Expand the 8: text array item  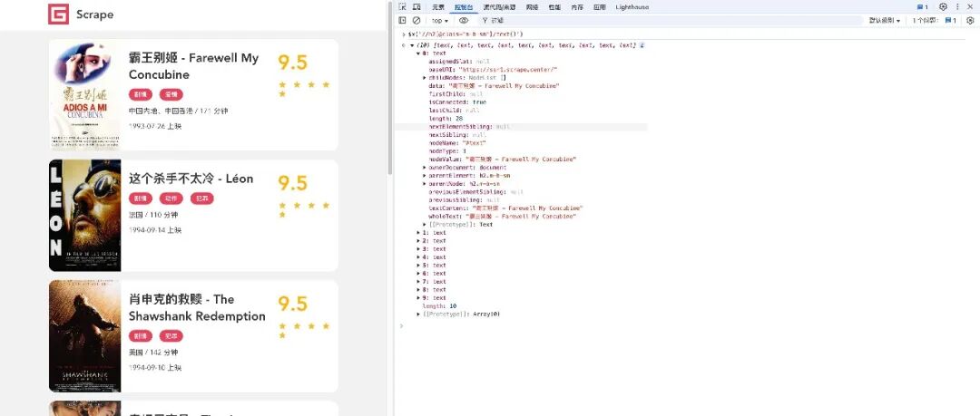click(418, 290)
